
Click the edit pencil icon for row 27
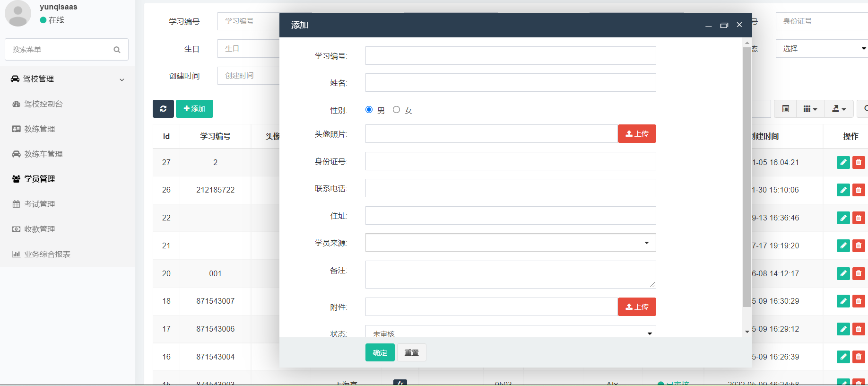843,162
